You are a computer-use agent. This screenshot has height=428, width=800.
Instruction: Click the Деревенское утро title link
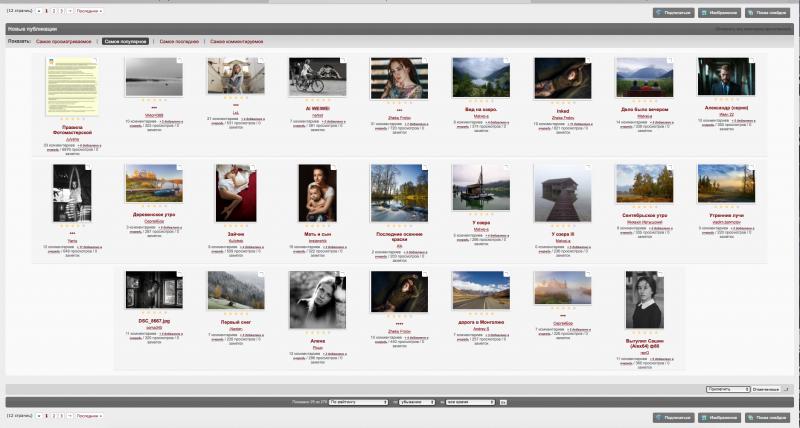pos(154,215)
